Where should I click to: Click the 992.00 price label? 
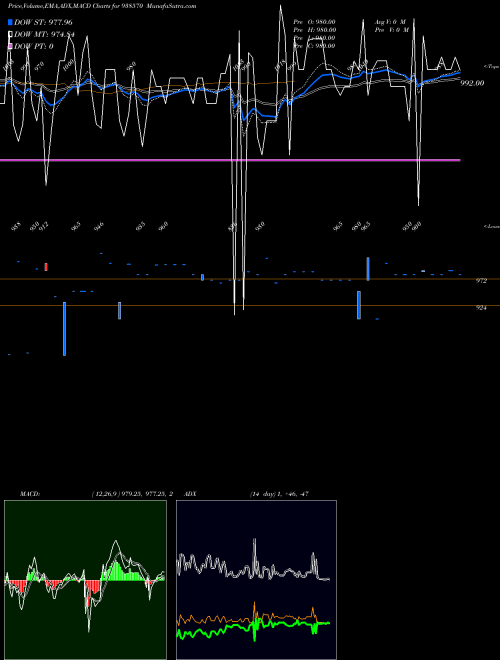pos(472,83)
